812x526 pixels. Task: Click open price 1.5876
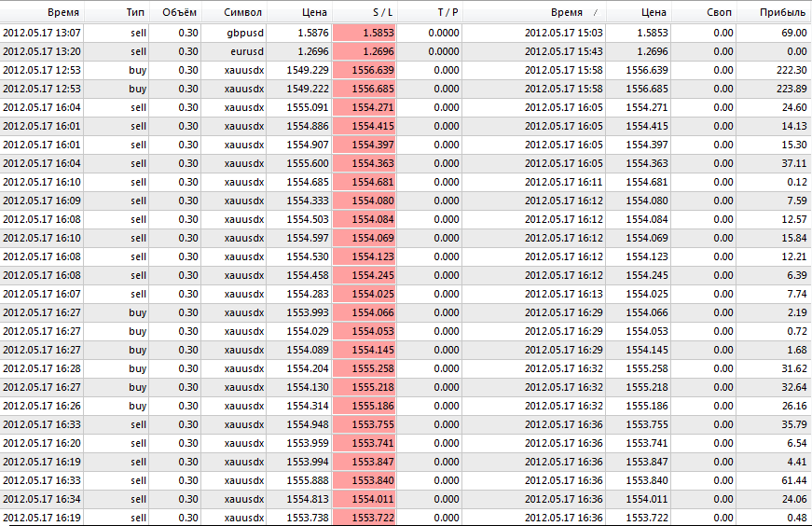(x=313, y=34)
